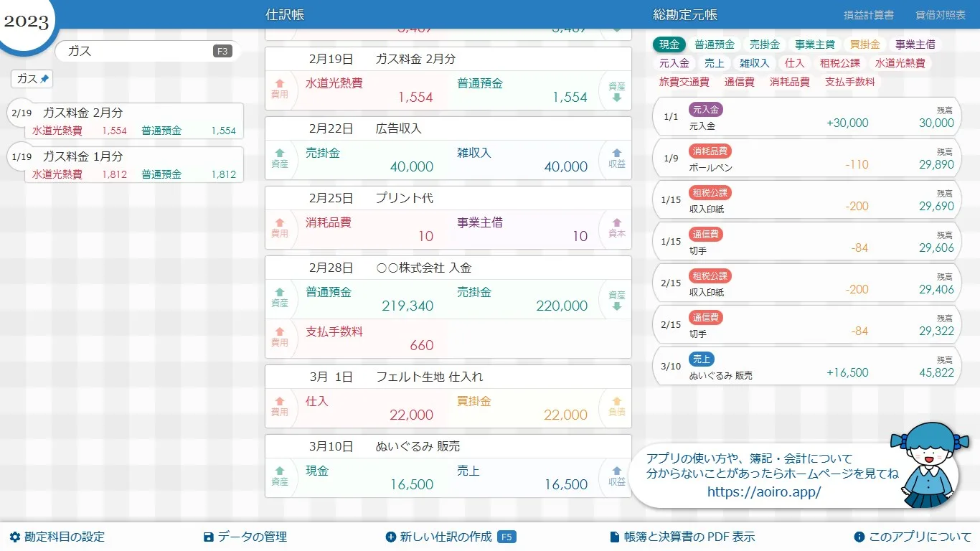Open 帳簿と決算書の PDF 表示
The height and width of the screenshot is (551, 980).
[682, 537]
